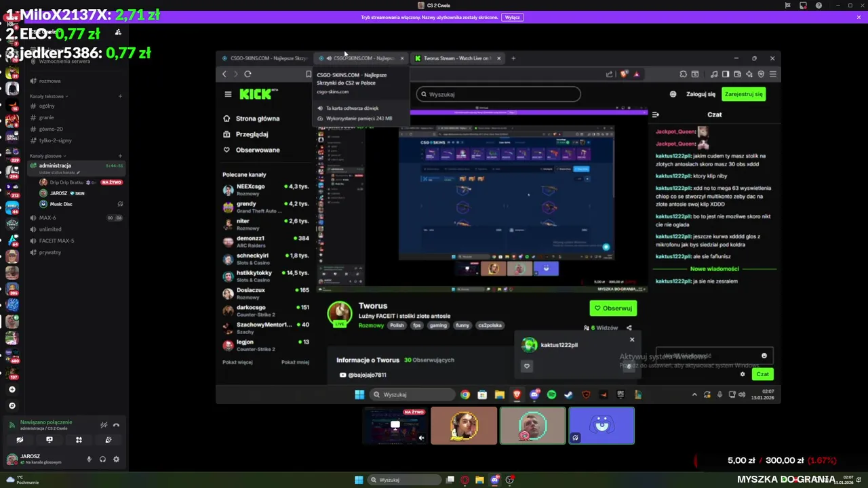868x488 pixels.
Task: Open activities icon in Discord voice panel
Action: click(x=79, y=440)
